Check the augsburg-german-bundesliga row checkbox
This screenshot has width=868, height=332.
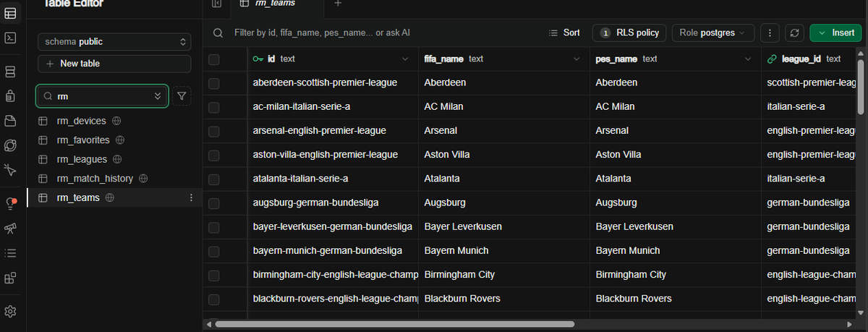tap(213, 203)
